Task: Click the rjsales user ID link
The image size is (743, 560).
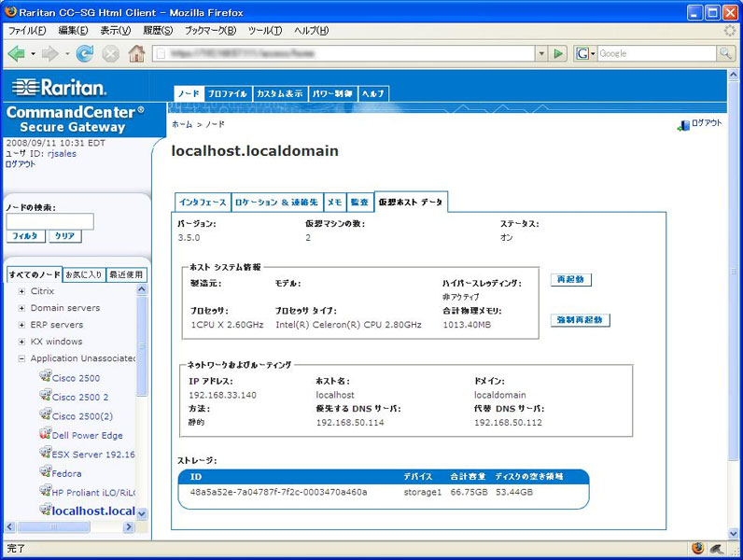Action: click(x=62, y=153)
